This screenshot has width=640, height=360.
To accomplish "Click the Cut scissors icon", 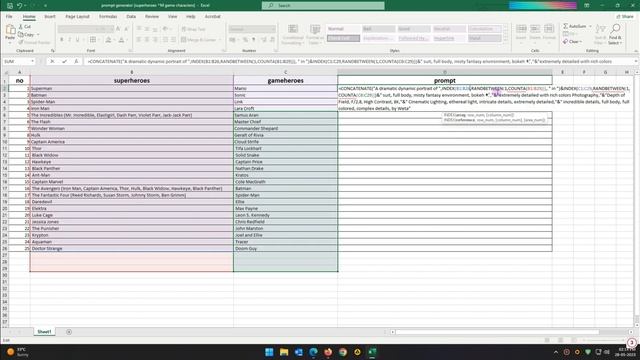I will [21, 27].
